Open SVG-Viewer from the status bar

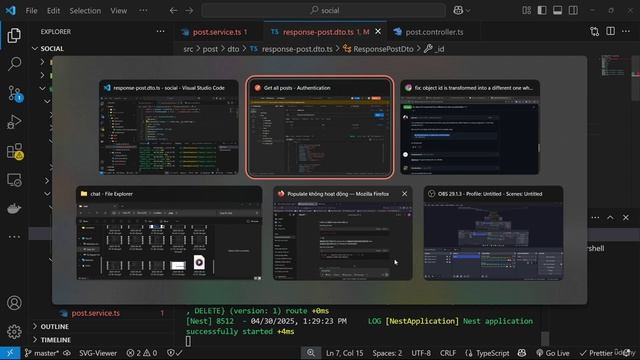pos(98,353)
